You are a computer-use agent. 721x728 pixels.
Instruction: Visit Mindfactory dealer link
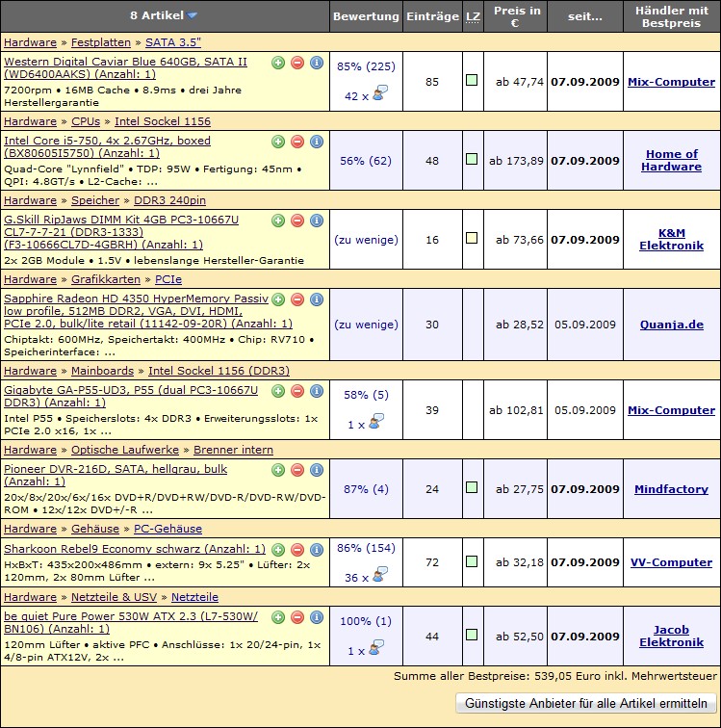pos(671,489)
